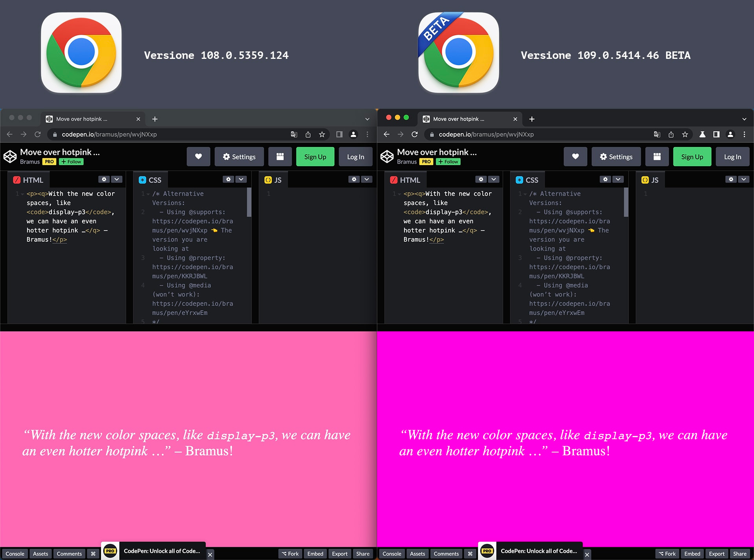Open JS editor gear settings in right Beta window
Viewport: 754px width, 560px height.
[731, 179]
